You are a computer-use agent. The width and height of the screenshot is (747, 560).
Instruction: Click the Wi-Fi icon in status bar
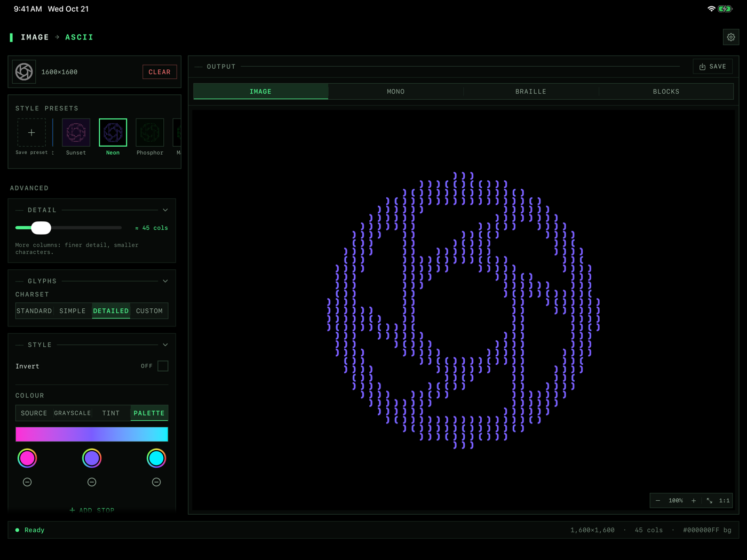(711, 9)
